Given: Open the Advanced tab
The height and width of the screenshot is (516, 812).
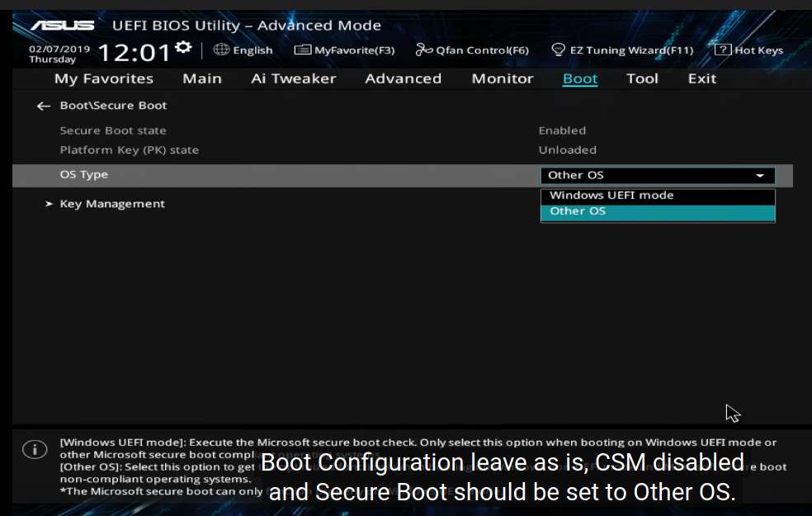Looking at the screenshot, I should pos(404,78).
